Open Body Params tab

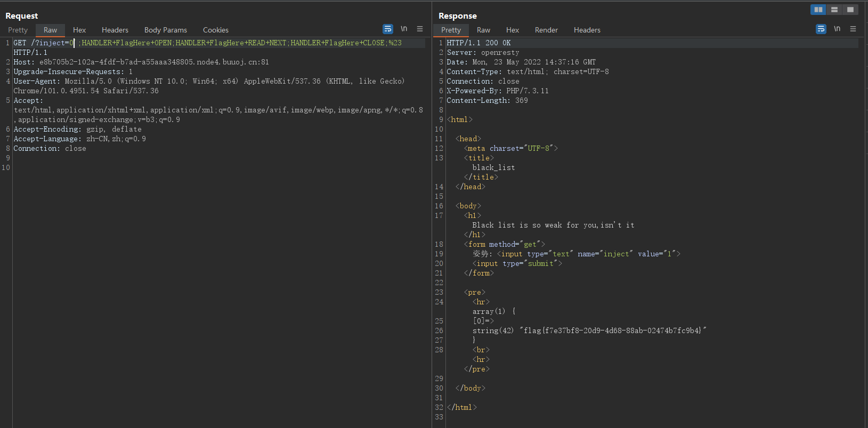[166, 30]
